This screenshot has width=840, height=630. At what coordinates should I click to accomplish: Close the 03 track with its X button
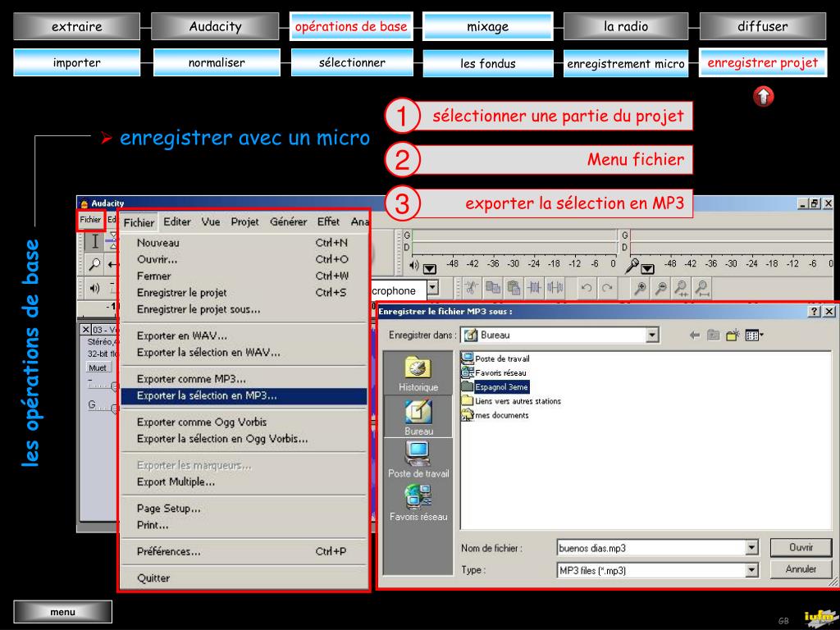(x=85, y=330)
